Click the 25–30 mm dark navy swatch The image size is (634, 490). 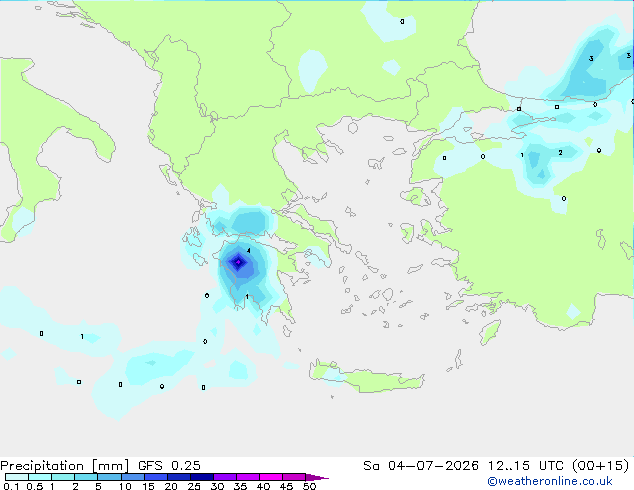click(x=201, y=477)
